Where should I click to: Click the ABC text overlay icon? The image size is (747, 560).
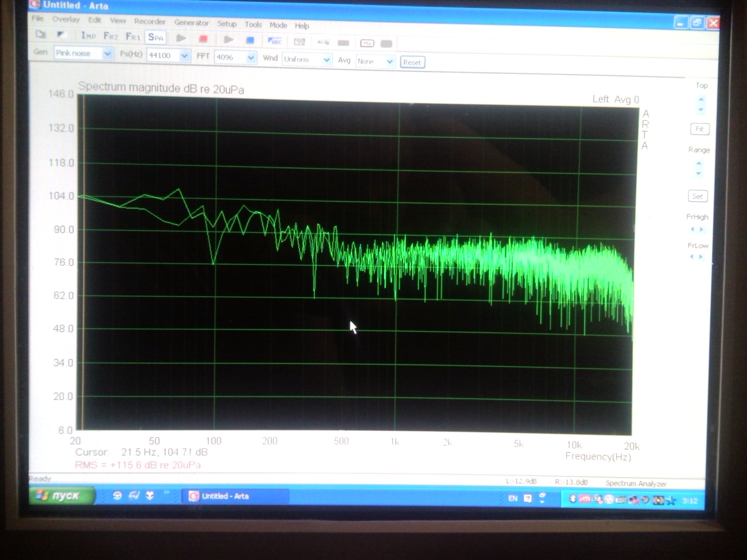coord(275,41)
